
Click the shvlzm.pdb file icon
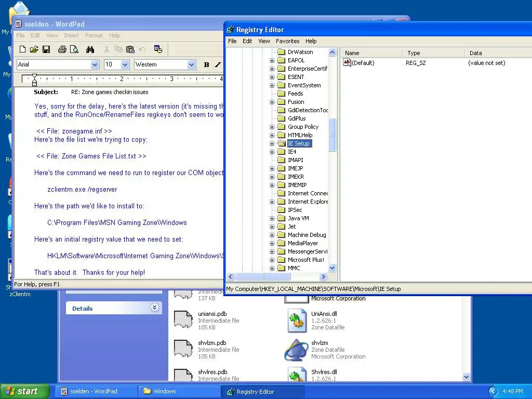[183, 349]
